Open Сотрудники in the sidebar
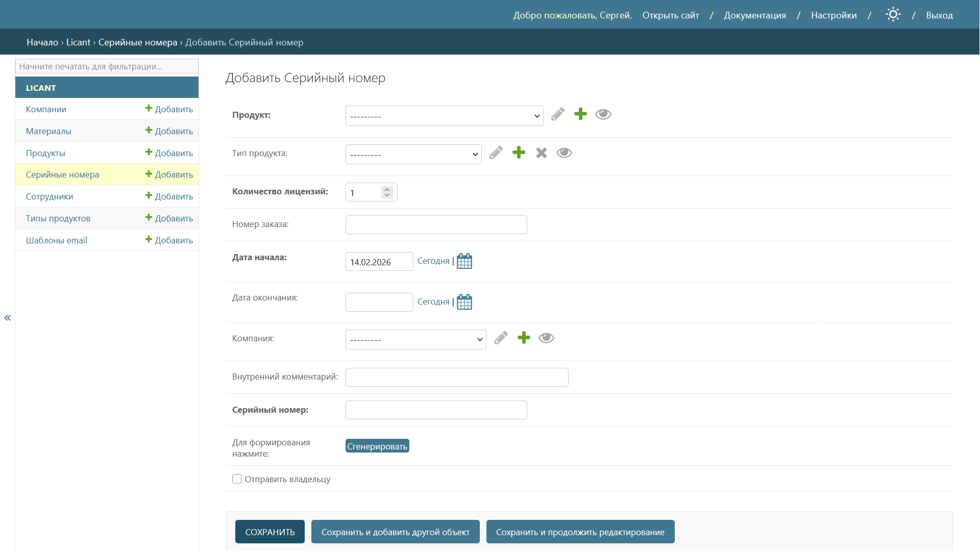 (x=50, y=196)
